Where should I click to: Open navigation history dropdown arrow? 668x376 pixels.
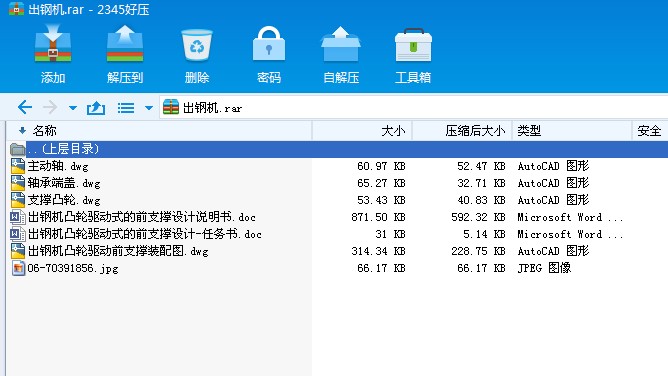click(x=73, y=108)
